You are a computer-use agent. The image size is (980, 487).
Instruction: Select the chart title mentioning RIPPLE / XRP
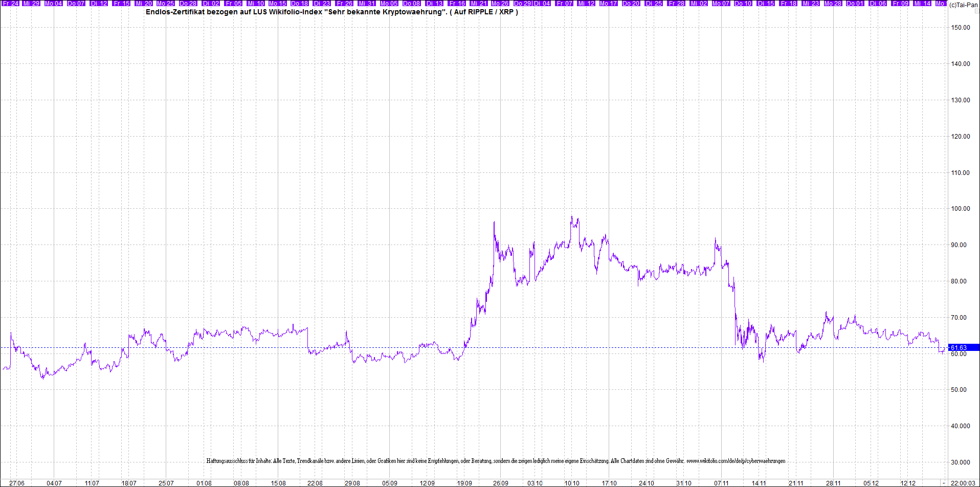pyautogui.click(x=331, y=12)
